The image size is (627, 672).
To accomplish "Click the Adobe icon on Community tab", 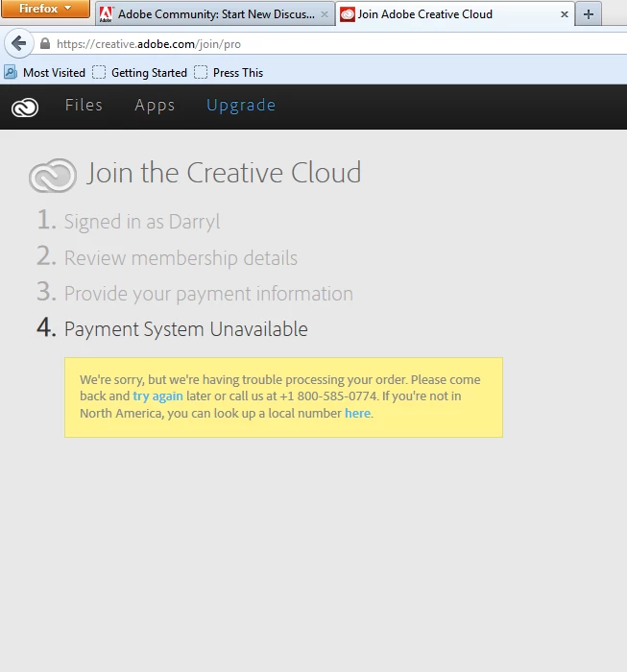I will click(106, 14).
